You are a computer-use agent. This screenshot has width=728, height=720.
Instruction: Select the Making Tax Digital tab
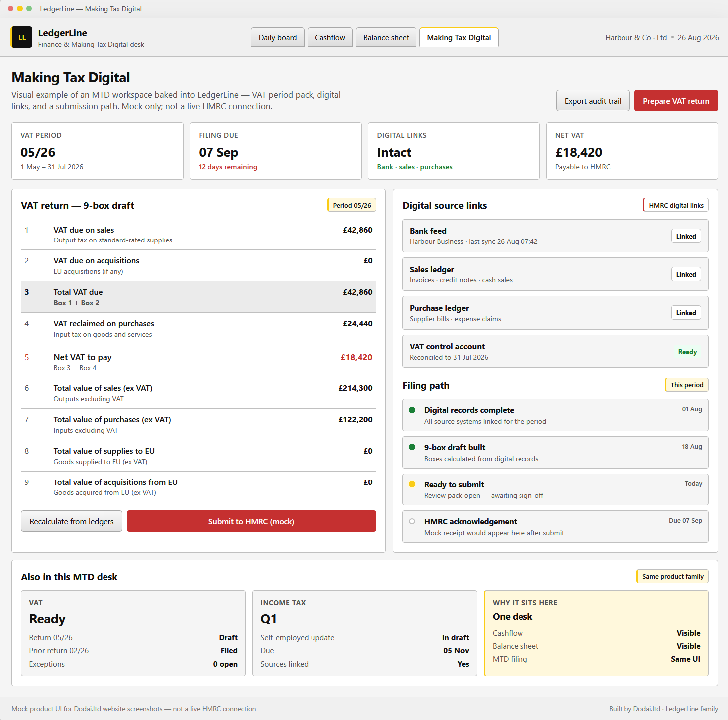tap(459, 37)
